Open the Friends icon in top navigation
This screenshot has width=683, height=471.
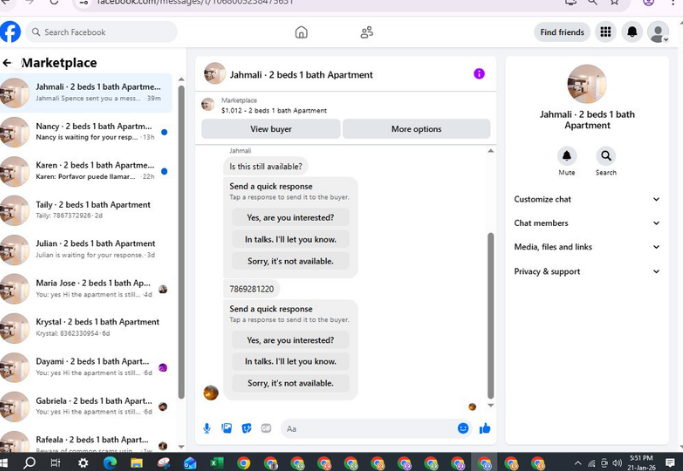[366, 32]
